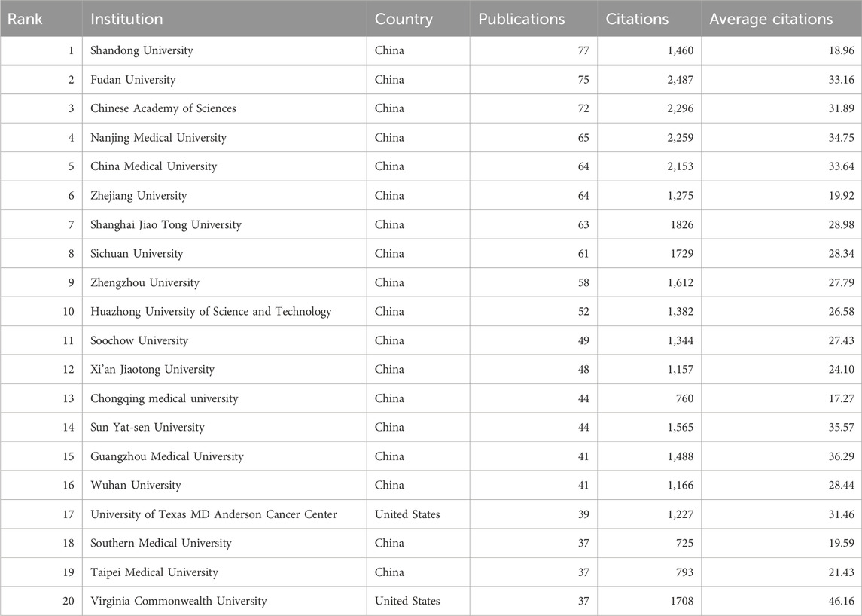Click Taipei Medical University

[x=154, y=572]
